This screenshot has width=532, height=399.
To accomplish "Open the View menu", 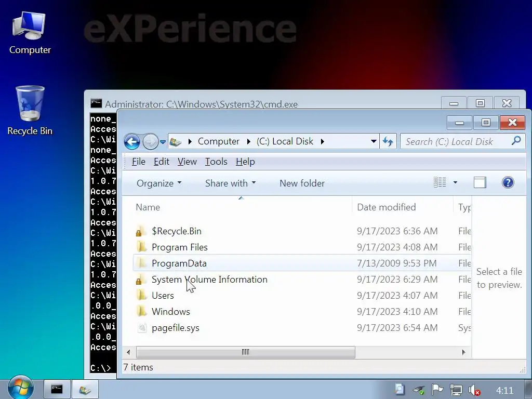I will click(187, 162).
